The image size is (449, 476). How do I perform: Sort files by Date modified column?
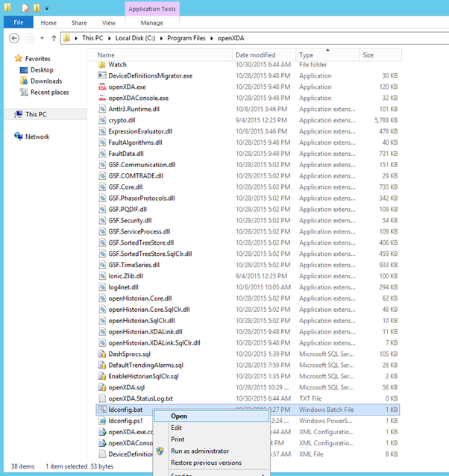coord(255,55)
